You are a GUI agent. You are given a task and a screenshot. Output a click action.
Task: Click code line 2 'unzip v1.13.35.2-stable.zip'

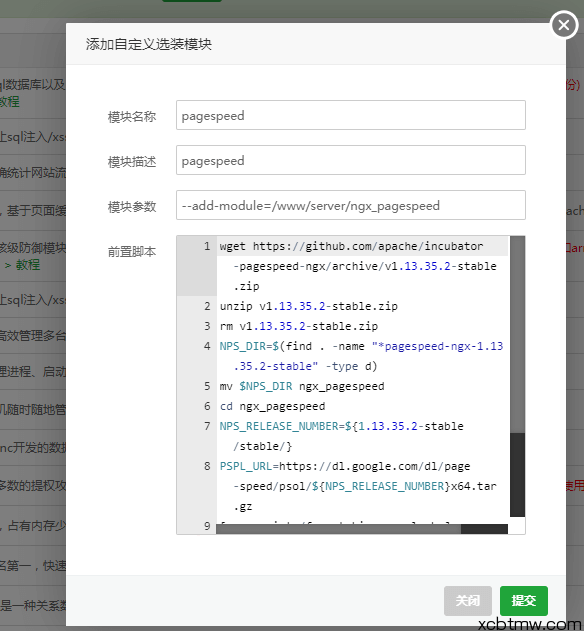tap(309, 306)
